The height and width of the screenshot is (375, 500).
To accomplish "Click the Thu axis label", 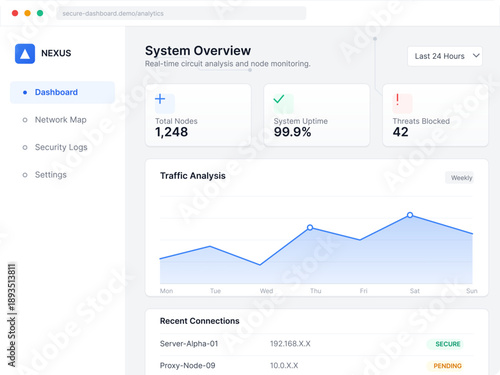I will 316,291.
